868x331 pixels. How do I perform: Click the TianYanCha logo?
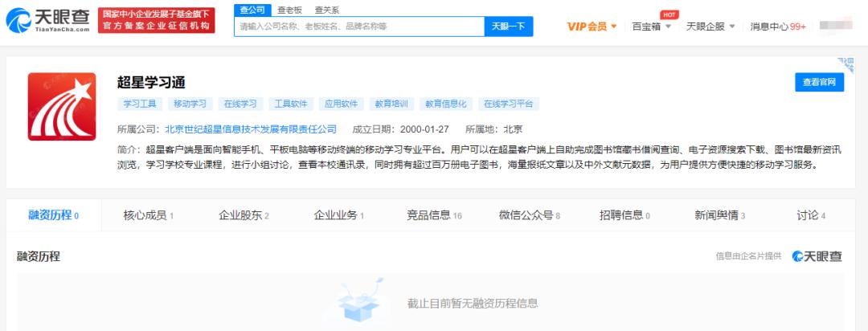pos(47,20)
